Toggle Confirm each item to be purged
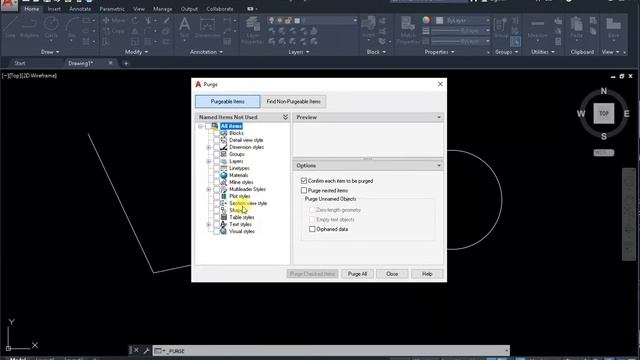 [x=304, y=180]
